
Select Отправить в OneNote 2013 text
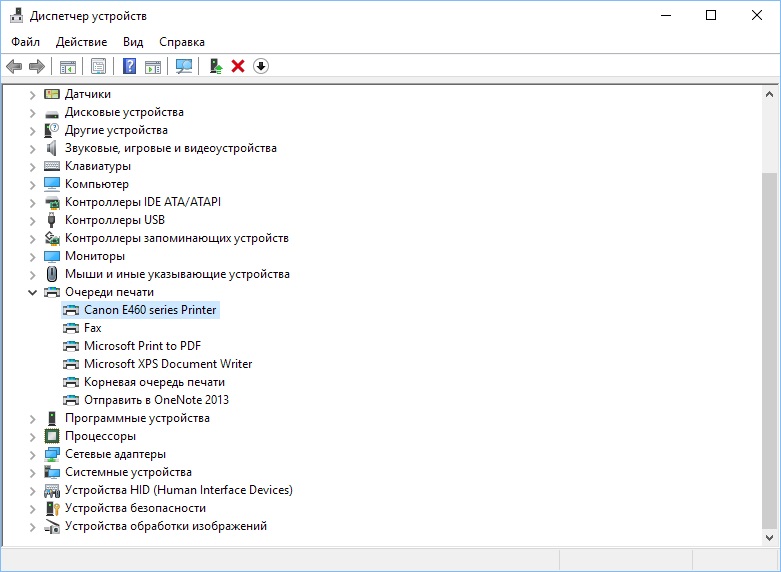(156, 400)
